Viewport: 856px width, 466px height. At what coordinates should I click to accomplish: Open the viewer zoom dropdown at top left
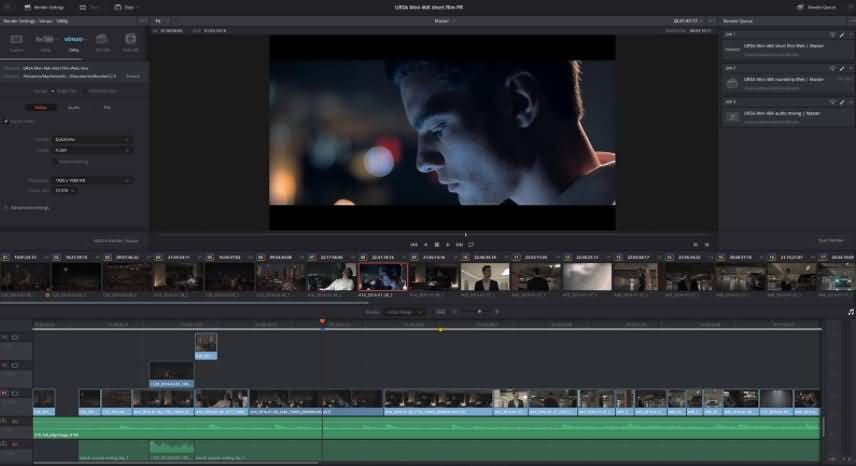159,21
